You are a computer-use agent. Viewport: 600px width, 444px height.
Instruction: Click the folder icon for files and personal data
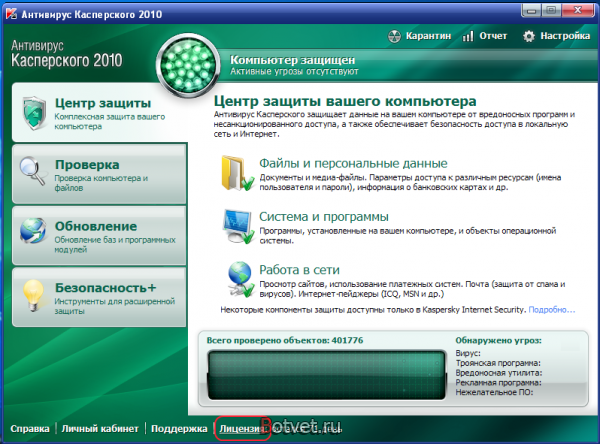point(237,173)
